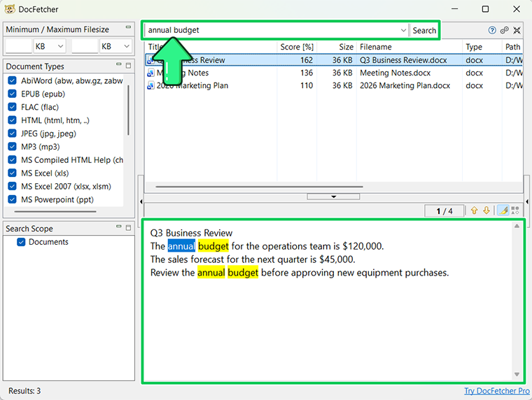Select the Q3 Business Review.docx filename cell
This screenshot has width=532, height=400.
(x=403, y=60)
